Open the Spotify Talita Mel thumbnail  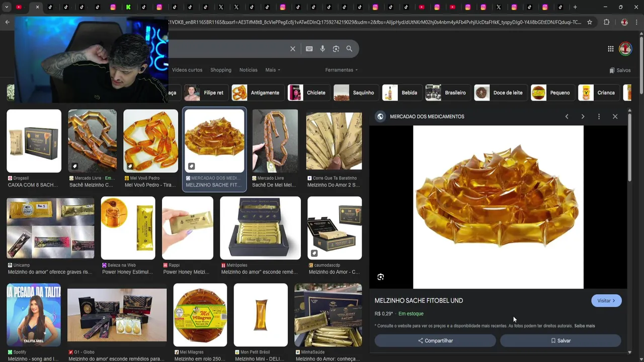[34, 315]
